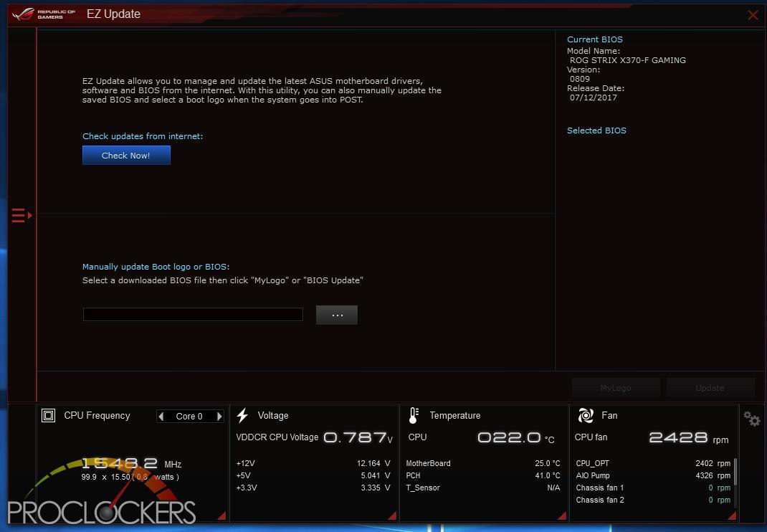Click the Core 0 label
This screenshot has width=767, height=532.
pos(189,417)
